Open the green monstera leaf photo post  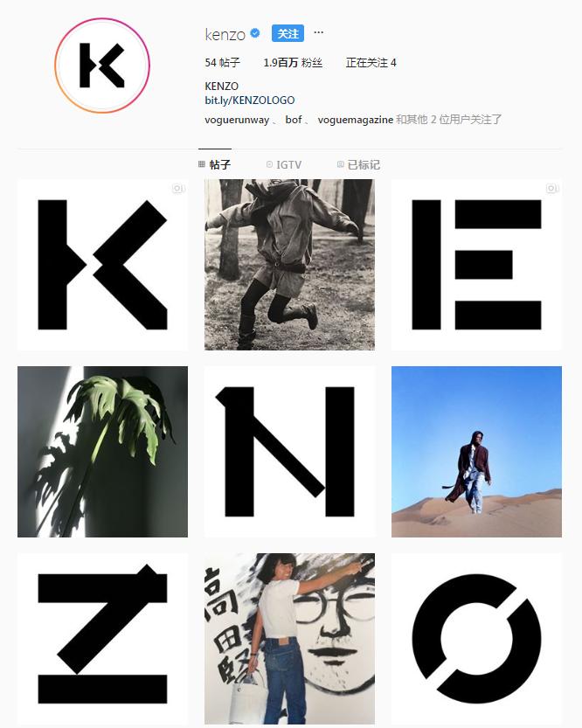(x=102, y=452)
